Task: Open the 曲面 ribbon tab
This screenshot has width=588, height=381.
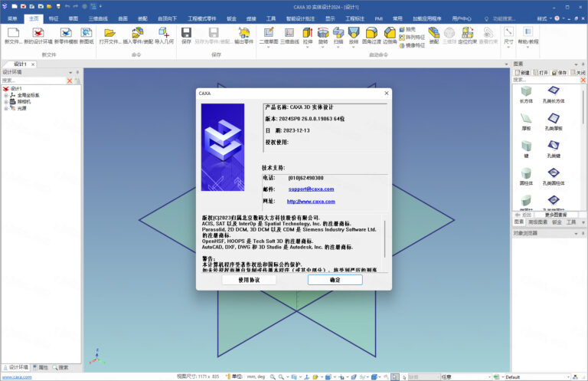Action: point(123,18)
